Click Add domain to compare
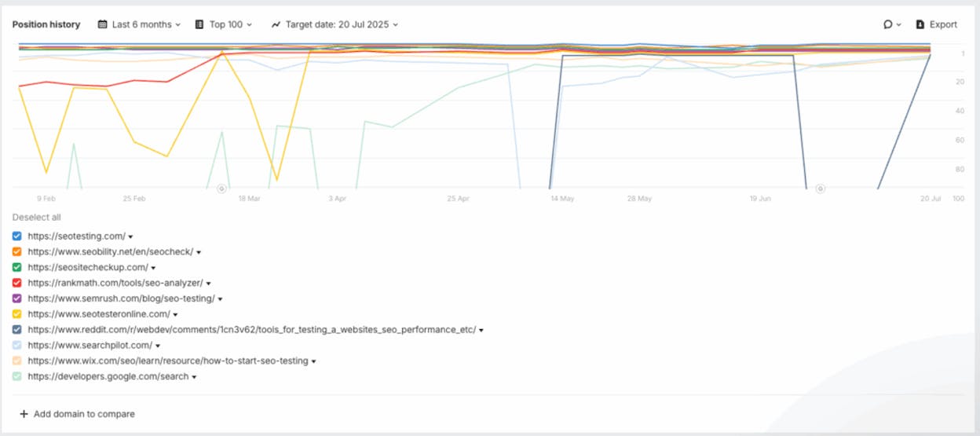 (x=84, y=414)
